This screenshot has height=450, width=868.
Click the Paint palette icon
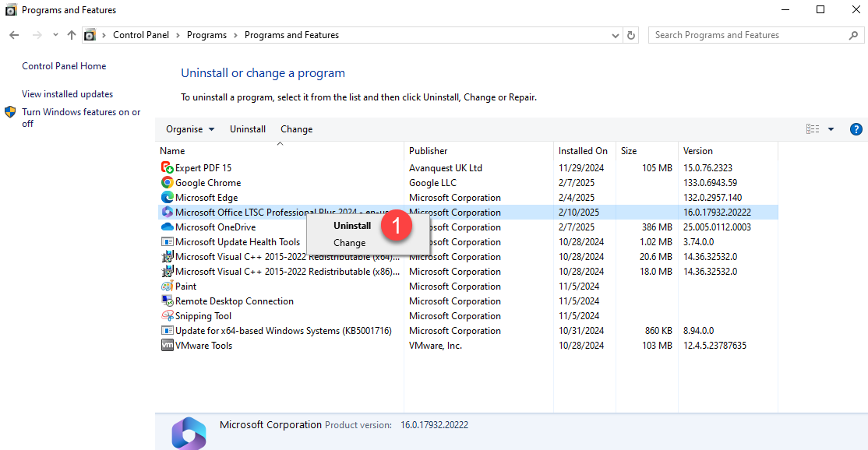point(168,287)
